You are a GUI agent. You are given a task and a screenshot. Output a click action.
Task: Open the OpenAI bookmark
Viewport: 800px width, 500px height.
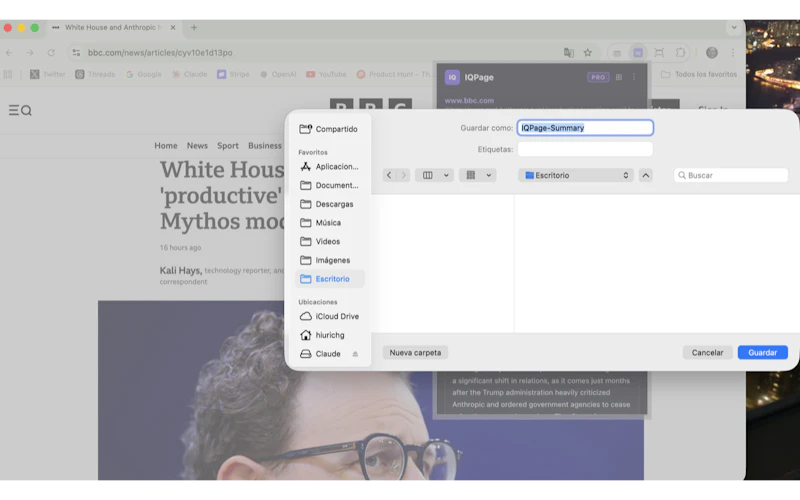coord(278,74)
